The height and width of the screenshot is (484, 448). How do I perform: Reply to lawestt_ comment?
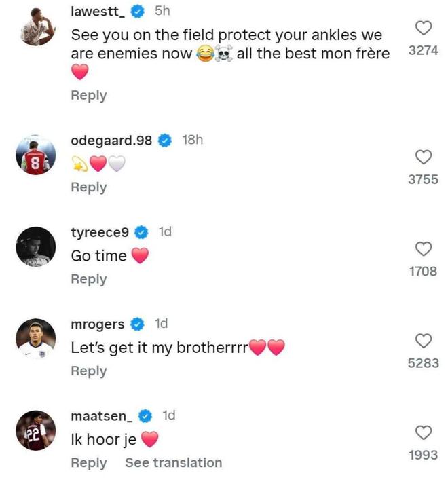pos(89,96)
